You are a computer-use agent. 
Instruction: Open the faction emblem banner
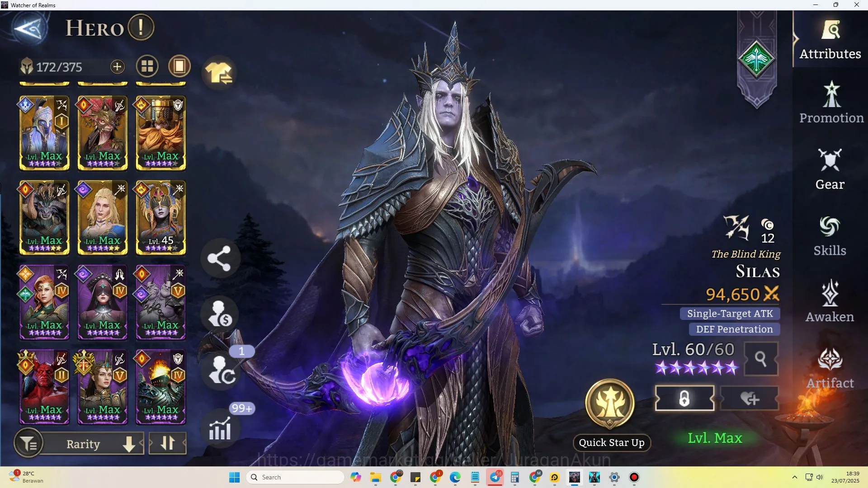pos(756,59)
